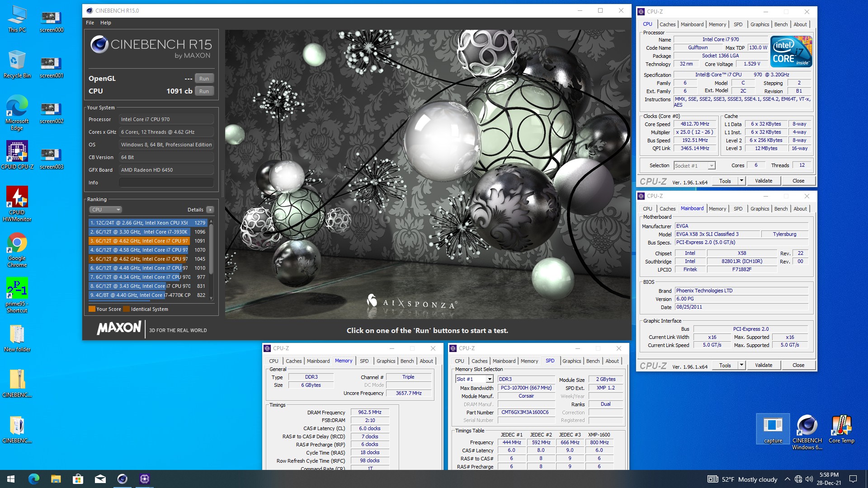Open Tools dropdown arrow in Mainboard CPU-Z
This screenshot has width=868, height=488.
click(x=741, y=365)
